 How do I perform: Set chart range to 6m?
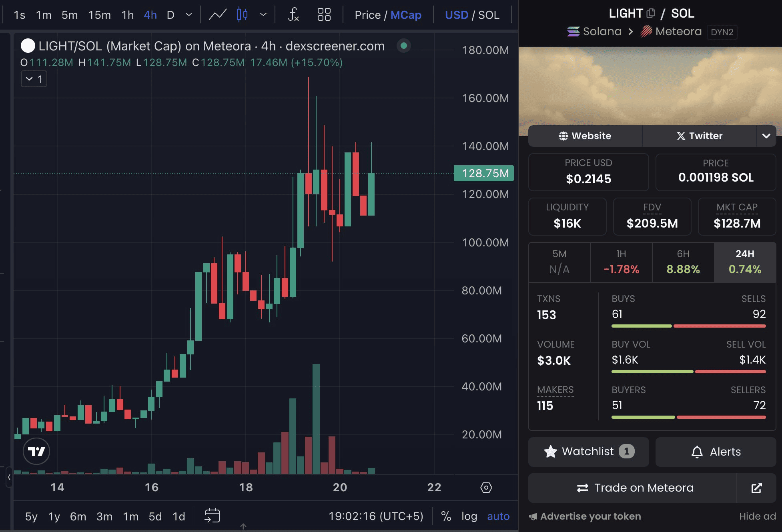(78, 516)
